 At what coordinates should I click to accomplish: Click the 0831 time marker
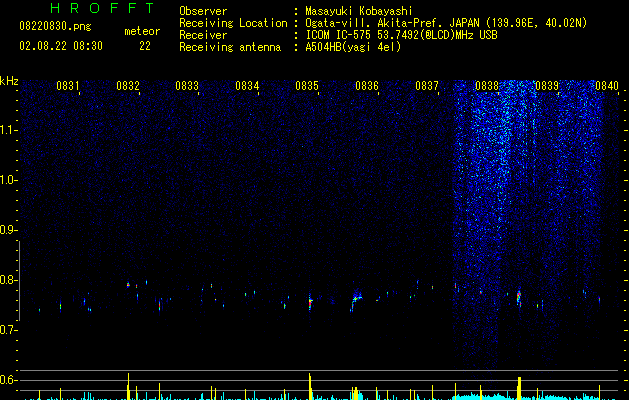(67, 86)
